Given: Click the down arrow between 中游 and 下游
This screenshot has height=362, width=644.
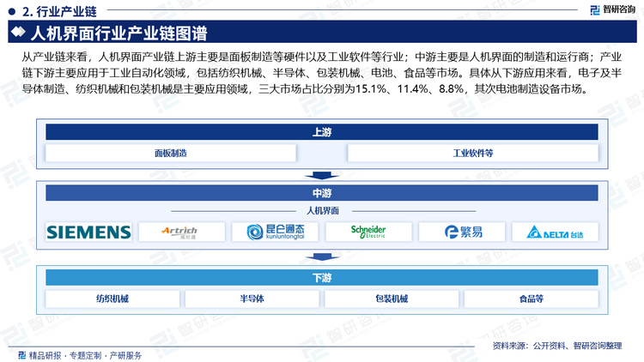Looking at the screenshot, I should tap(322, 257).
